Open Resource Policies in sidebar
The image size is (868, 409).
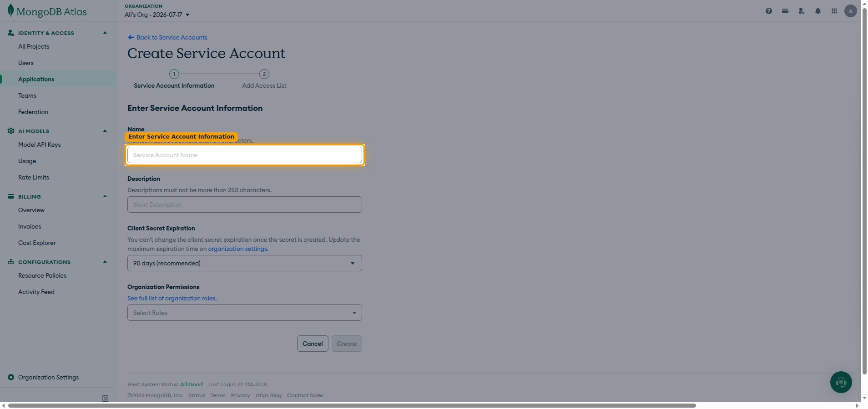[x=42, y=275]
